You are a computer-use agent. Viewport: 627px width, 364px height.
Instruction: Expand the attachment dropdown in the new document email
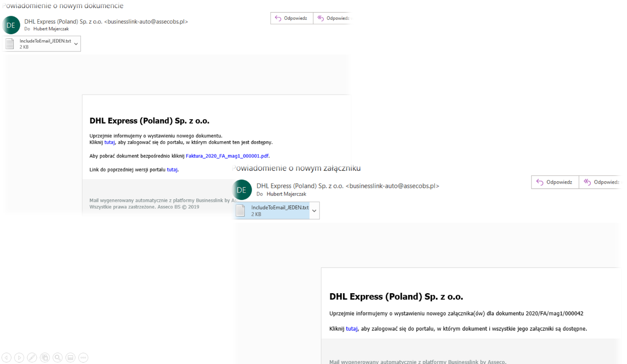76,44
